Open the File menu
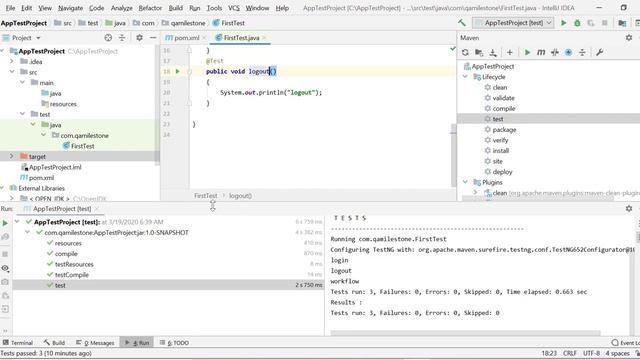The height and width of the screenshot is (360, 640). (10, 8)
